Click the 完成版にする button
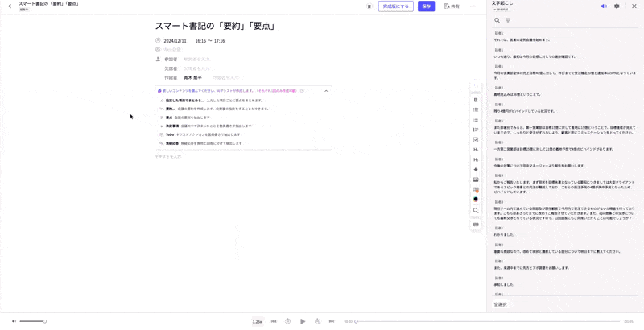 (395, 6)
